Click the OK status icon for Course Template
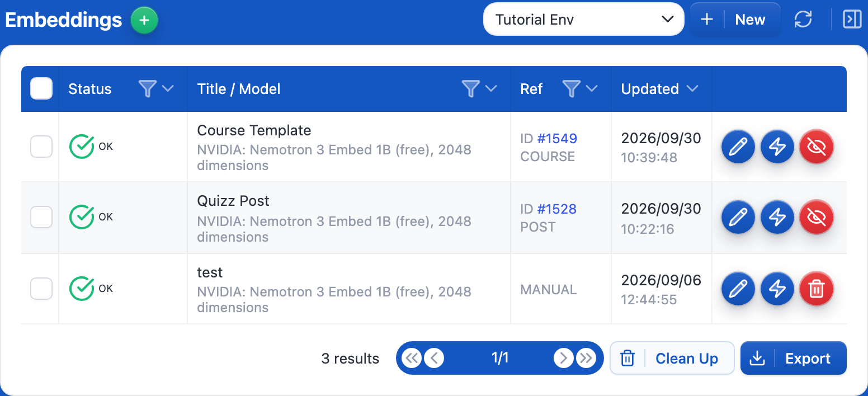This screenshot has height=396, width=868. coord(82,147)
